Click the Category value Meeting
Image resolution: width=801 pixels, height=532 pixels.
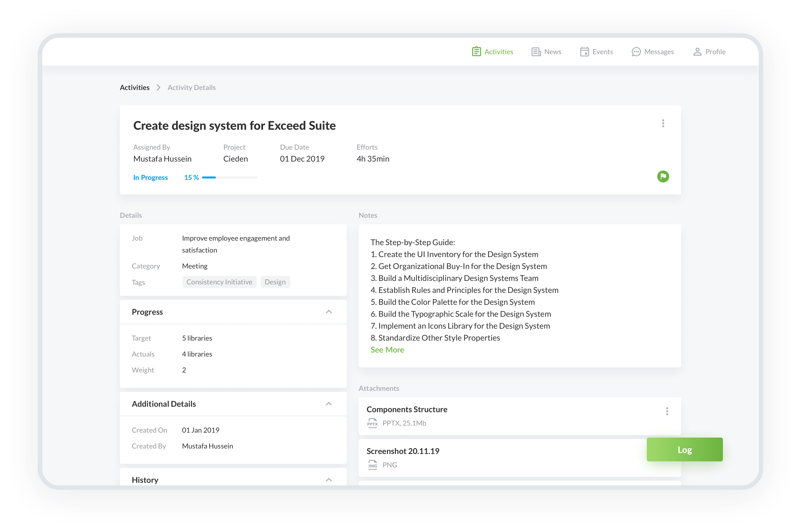(194, 266)
